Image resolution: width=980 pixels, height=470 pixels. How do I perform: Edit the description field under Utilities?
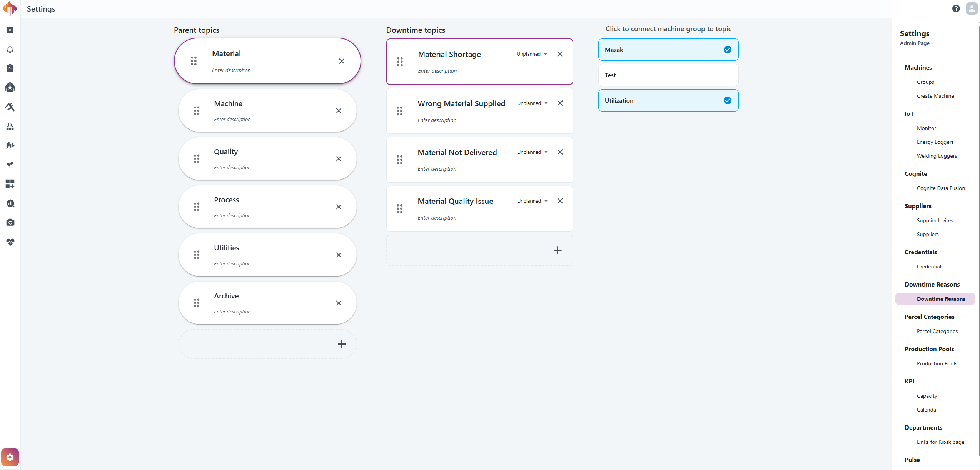pos(232,264)
